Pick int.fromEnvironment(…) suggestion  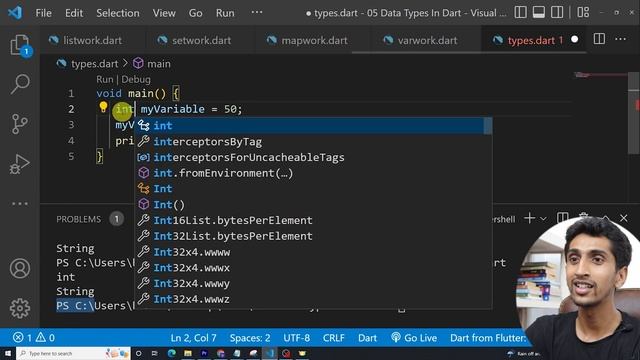pyautogui.click(x=313, y=173)
